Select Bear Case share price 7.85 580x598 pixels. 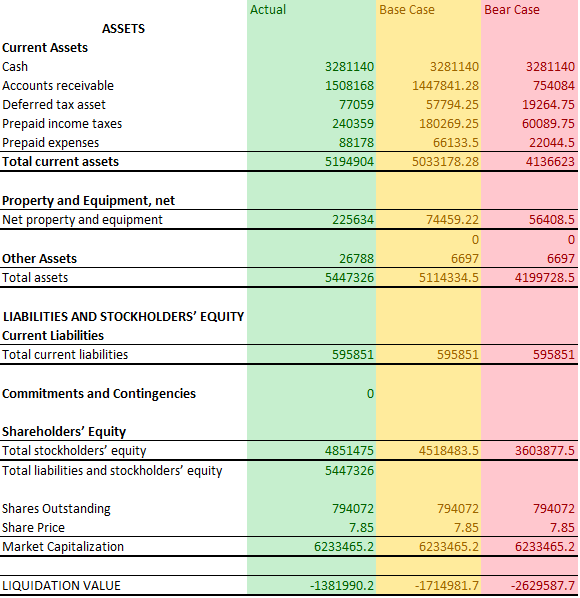(x=530, y=528)
